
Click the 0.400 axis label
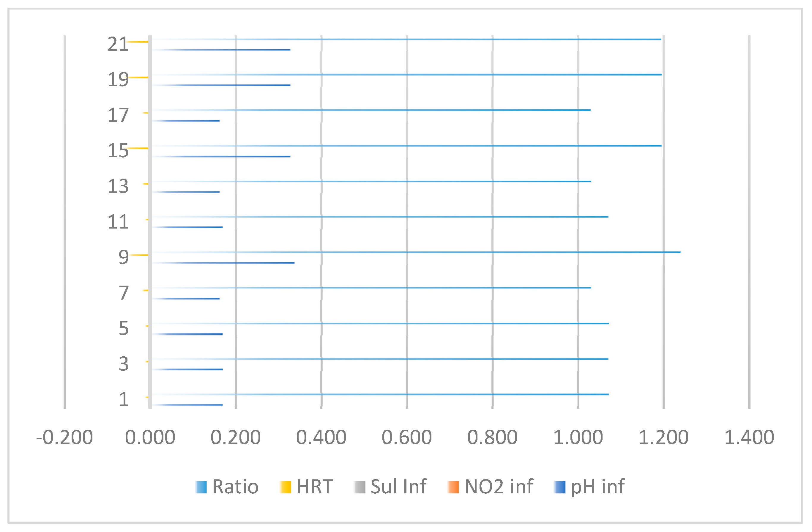point(321,437)
